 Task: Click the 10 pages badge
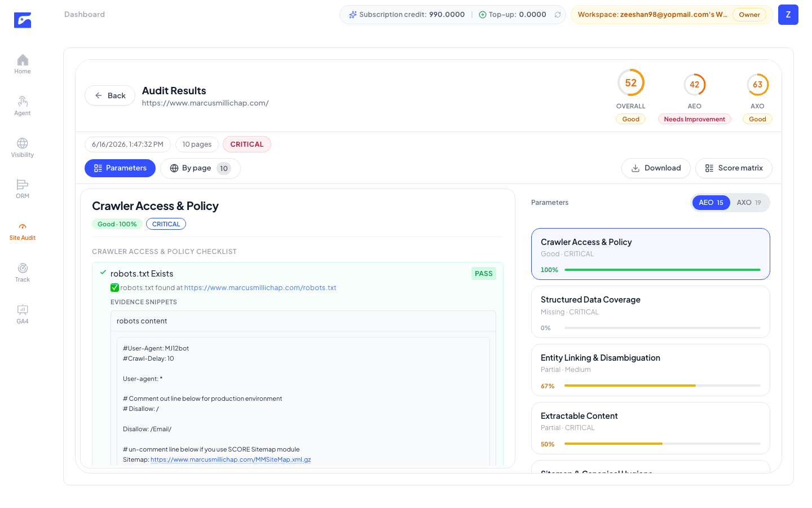(x=197, y=144)
